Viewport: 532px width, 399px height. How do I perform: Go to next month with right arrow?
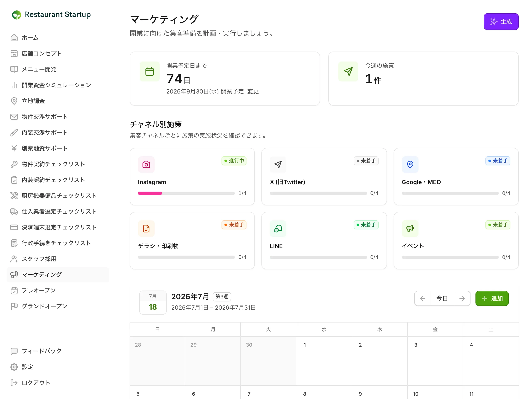tap(462, 298)
